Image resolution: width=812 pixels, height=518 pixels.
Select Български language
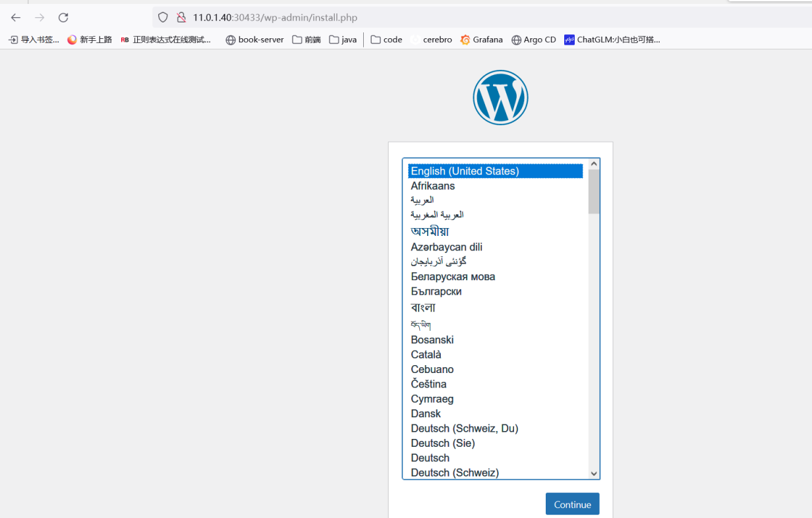[496, 291]
